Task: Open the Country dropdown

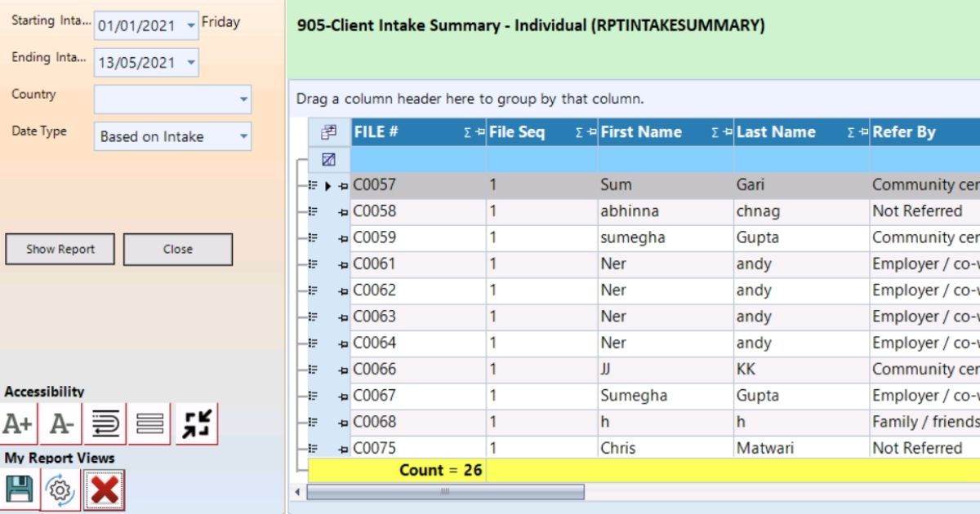Action: [x=243, y=100]
